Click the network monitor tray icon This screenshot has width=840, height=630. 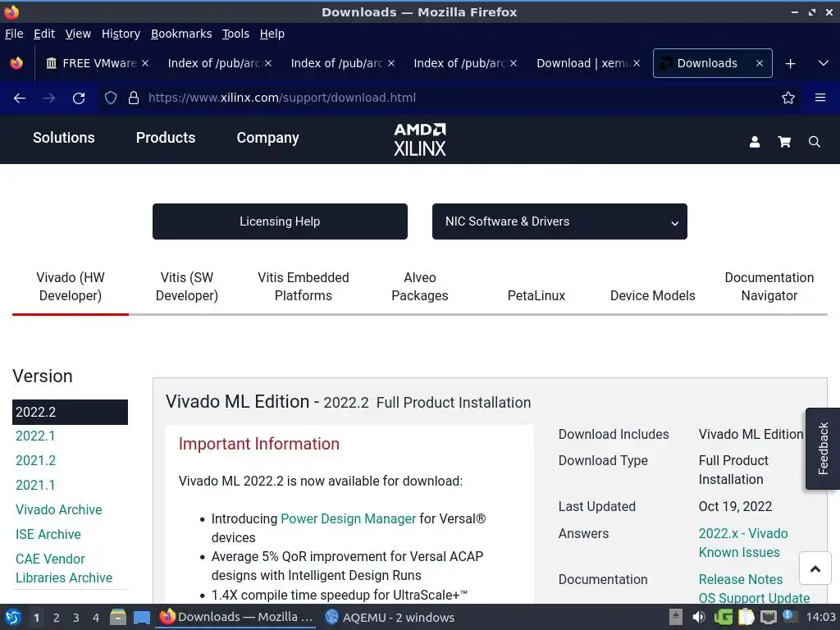[768, 618]
